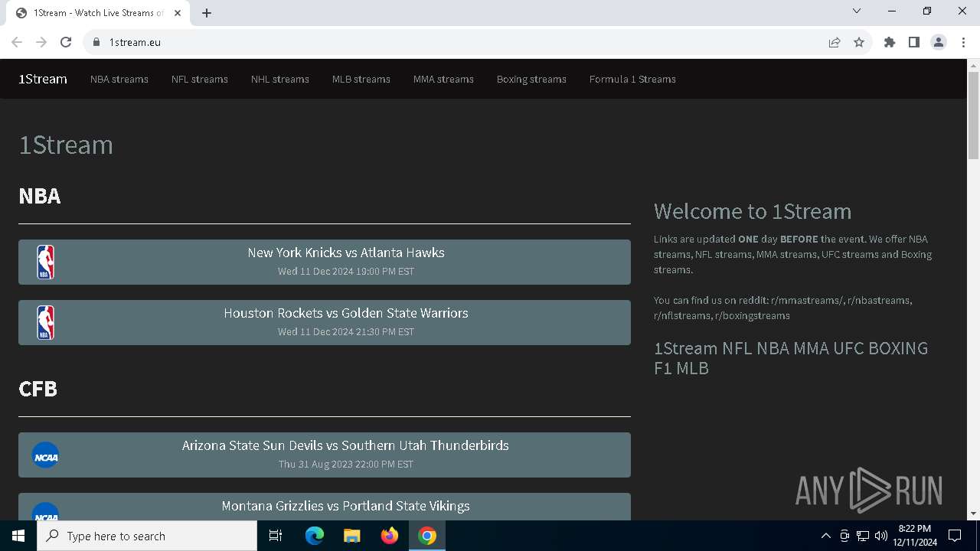Click the reddit communities text line
This screenshot has width=980, height=551.
[x=782, y=308]
